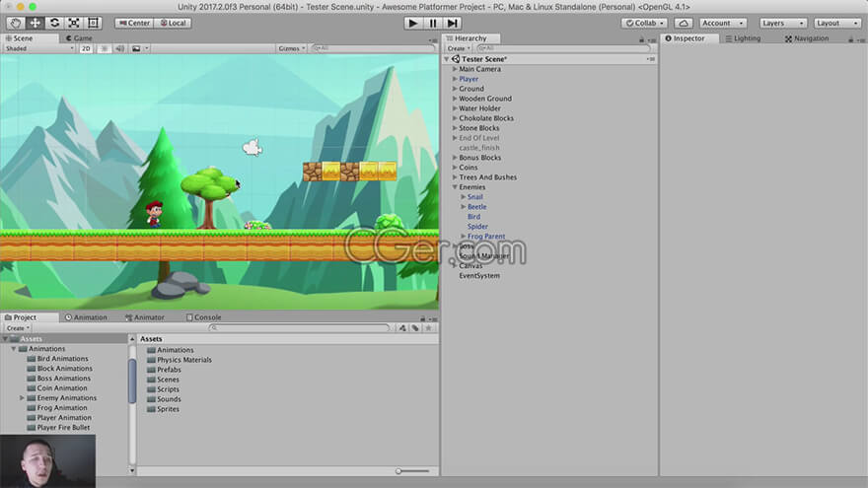Open the scene effects image icon
The height and width of the screenshot is (488, 868).
(136, 48)
